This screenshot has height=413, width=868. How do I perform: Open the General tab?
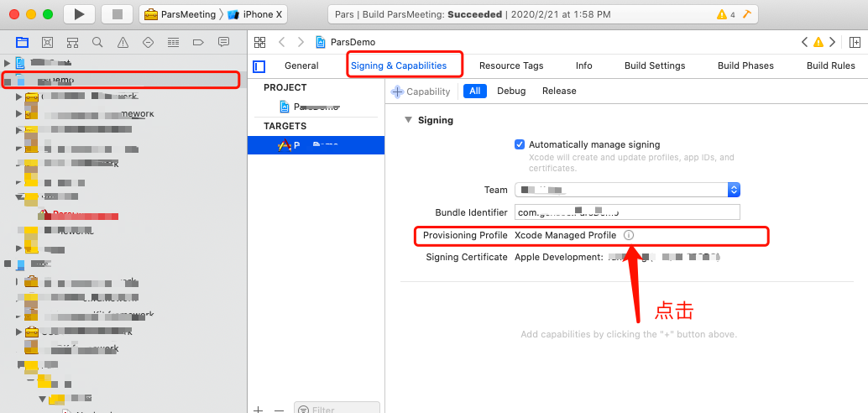pyautogui.click(x=301, y=65)
